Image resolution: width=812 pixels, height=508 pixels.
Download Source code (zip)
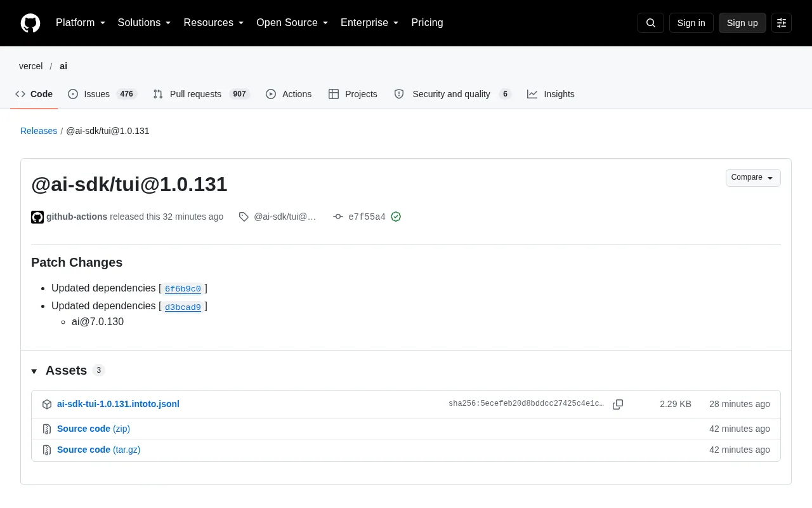pyautogui.click(x=93, y=429)
